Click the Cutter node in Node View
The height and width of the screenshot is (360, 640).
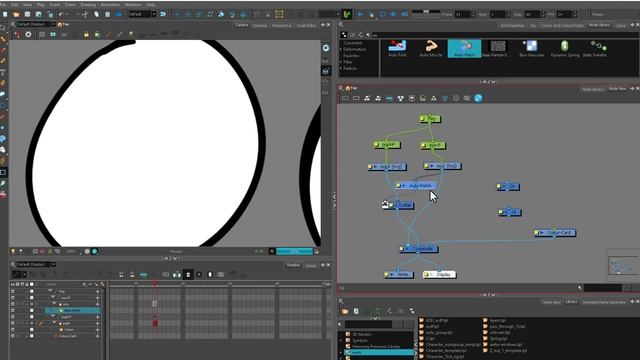(401, 205)
